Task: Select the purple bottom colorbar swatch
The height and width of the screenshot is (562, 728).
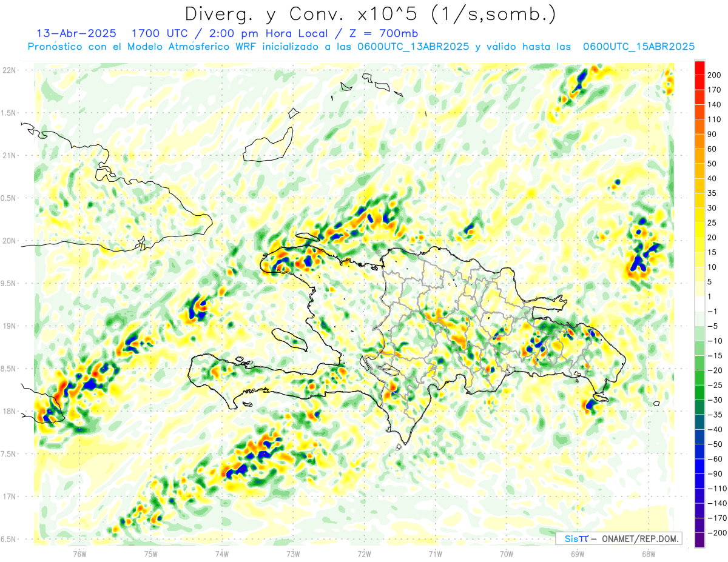Action: (x=699, y=540)
